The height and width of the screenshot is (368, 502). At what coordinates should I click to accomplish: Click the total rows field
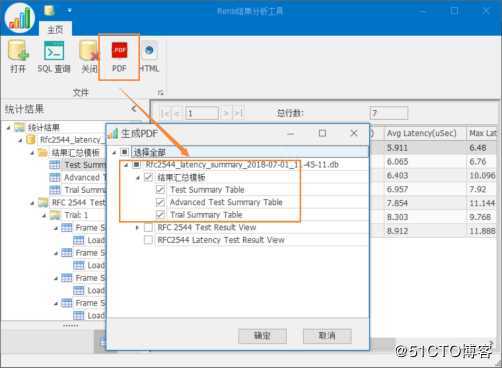point(389,113)
